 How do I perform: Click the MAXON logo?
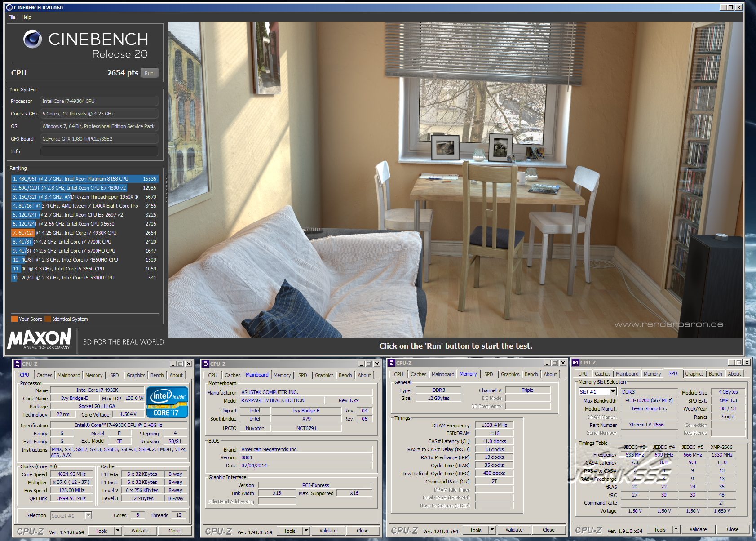pyautogui.click(x=40, y=338)
